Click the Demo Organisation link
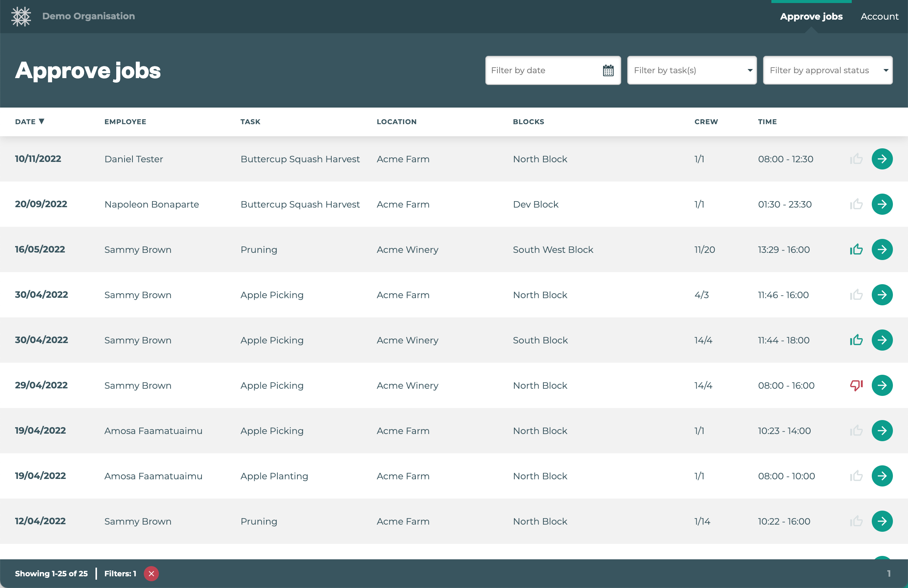Viewport: 908px width, 588px height. coord(89,16)
